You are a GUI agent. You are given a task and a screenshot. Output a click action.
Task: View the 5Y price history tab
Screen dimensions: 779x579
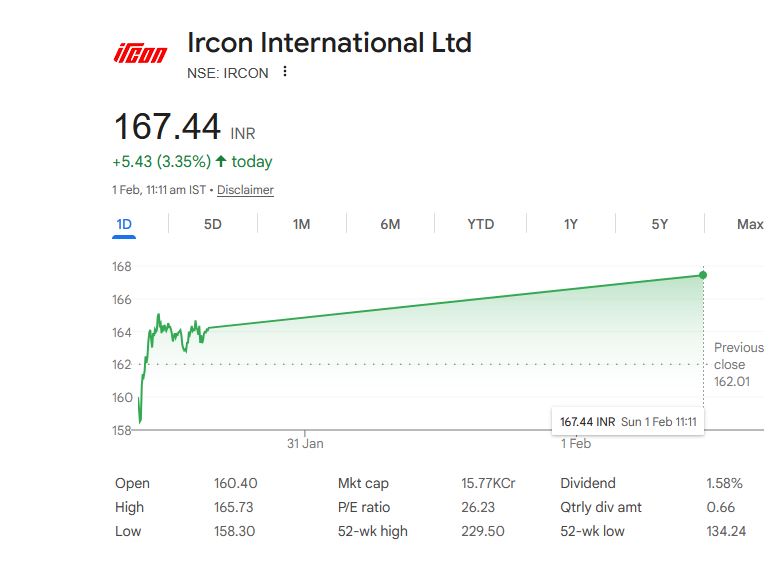pos(659,224)
